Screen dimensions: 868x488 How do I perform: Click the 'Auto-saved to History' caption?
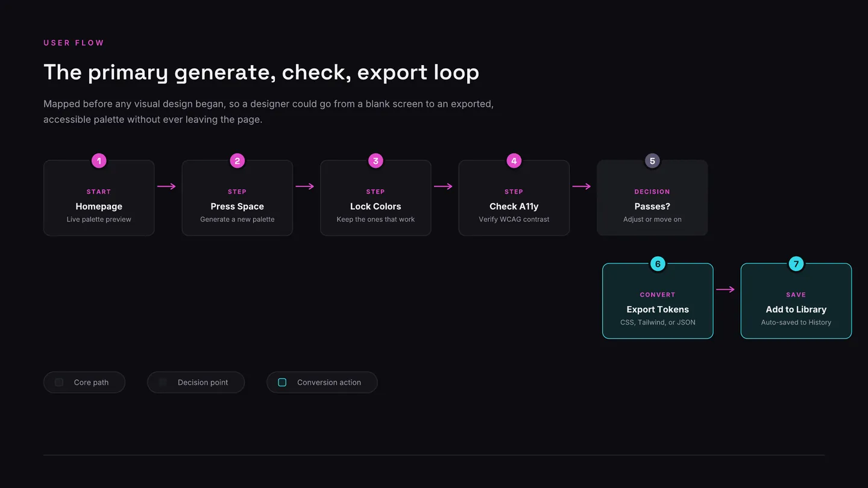(x=796, y=322)
